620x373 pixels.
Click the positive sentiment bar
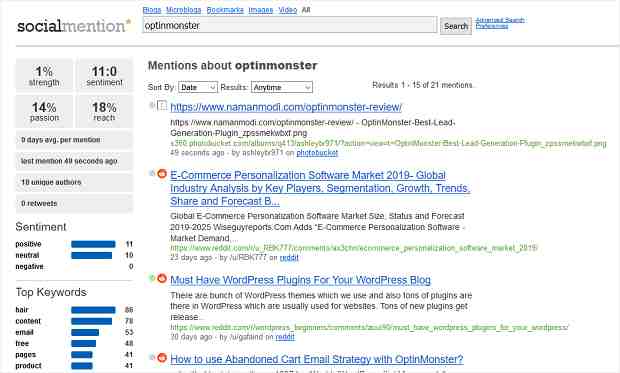[x=93, y=244]
